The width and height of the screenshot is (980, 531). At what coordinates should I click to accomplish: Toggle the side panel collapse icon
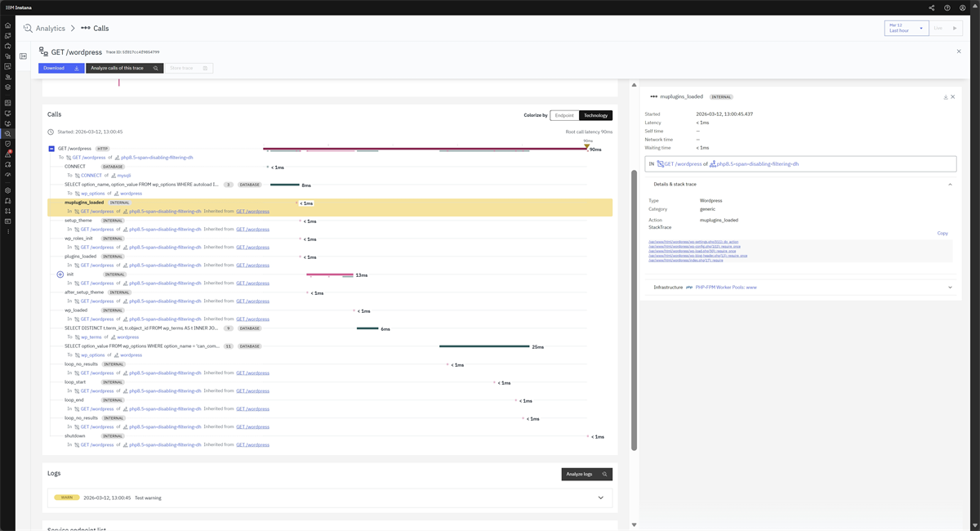24,56
